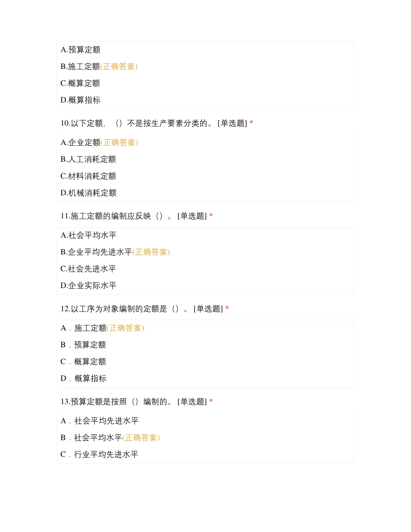Choose answer A.企业定额 for question 10
The width and height of the screenshot is (411, 532).
(80, 142)
